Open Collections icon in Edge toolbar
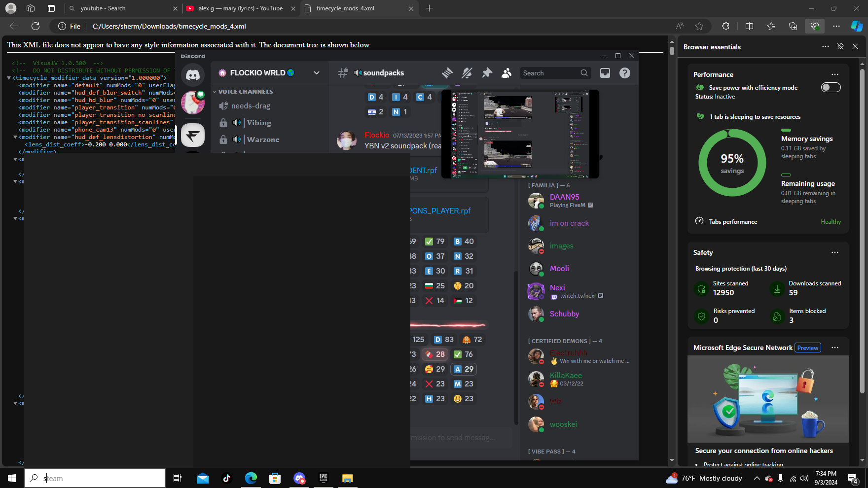Viewport: 868px width, 488px height. click(x=793, y=26)
